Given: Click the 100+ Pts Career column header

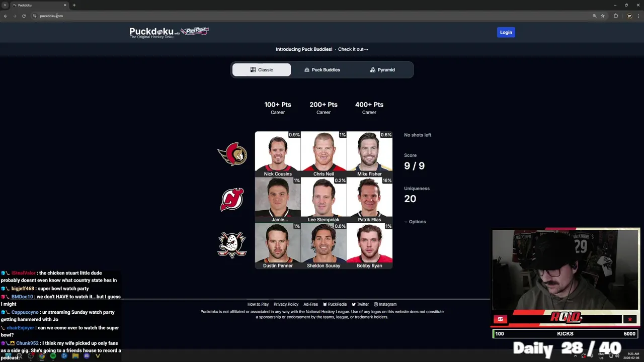Looking at the screenshot, I should [278, 108].
